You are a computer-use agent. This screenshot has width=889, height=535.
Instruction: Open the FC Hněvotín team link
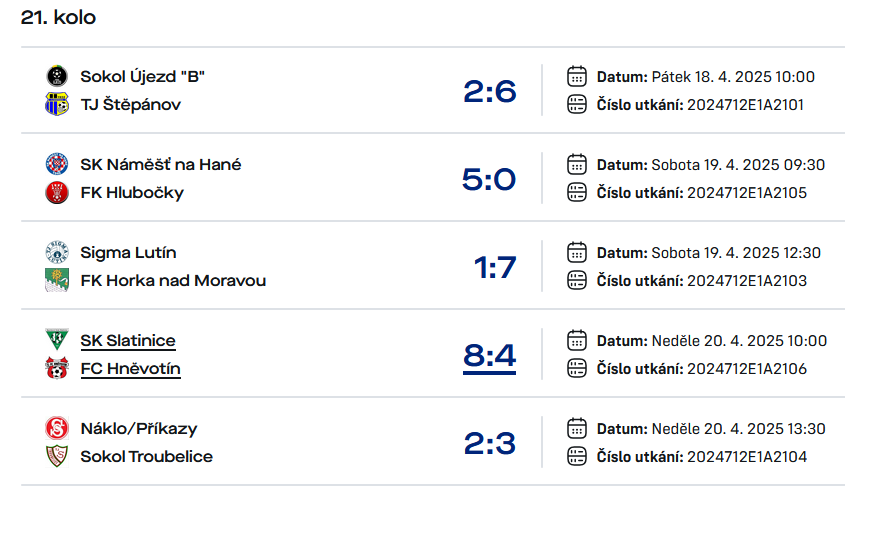[x=130, y=369]
